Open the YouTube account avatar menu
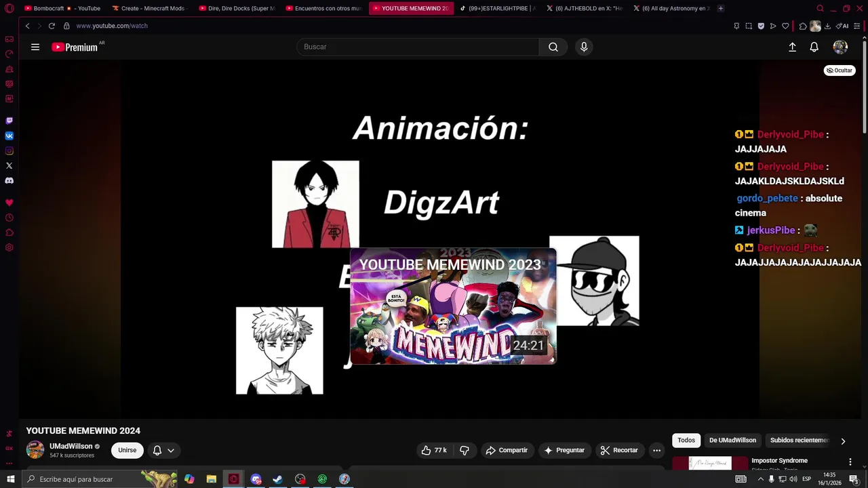Image resolution: width=868 pixels, height=488 pixels. pyautogui.click(x=840, y=47)
